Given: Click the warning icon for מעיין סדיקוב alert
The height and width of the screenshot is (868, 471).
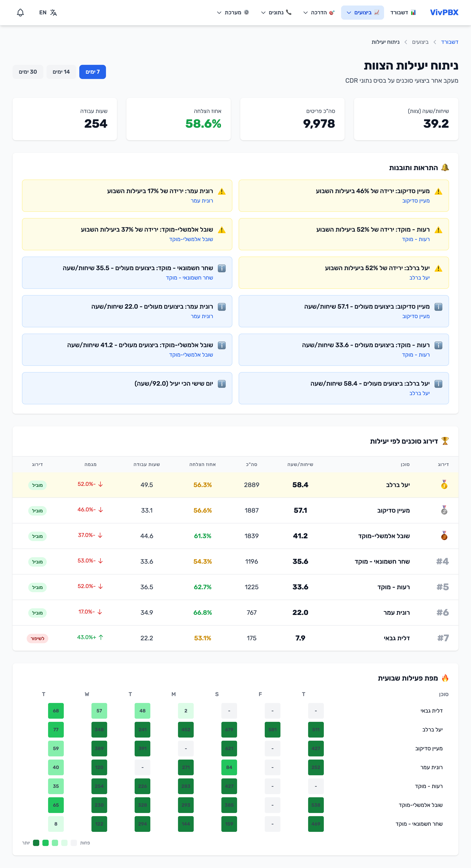Looking at the screenshot, I should [x=438, y=191].
